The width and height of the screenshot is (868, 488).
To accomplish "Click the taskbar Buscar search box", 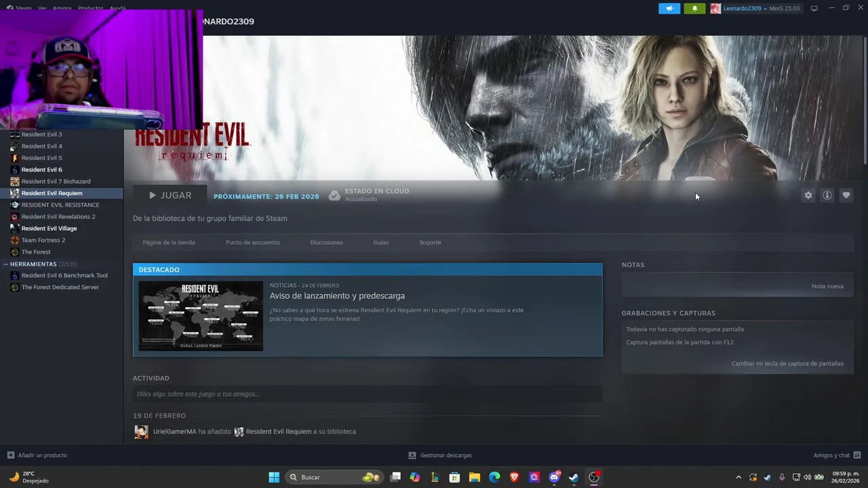I will pyautogui.click(x=334, y=477).
